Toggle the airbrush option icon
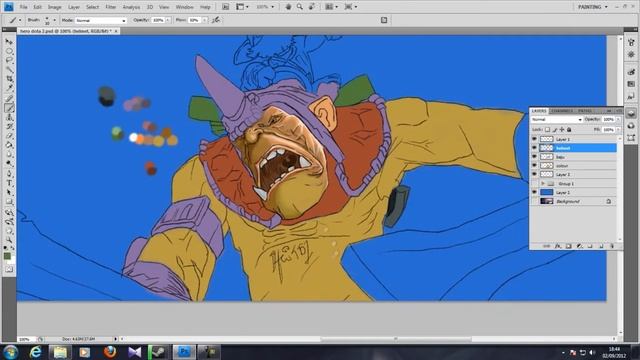 (216, 20)
